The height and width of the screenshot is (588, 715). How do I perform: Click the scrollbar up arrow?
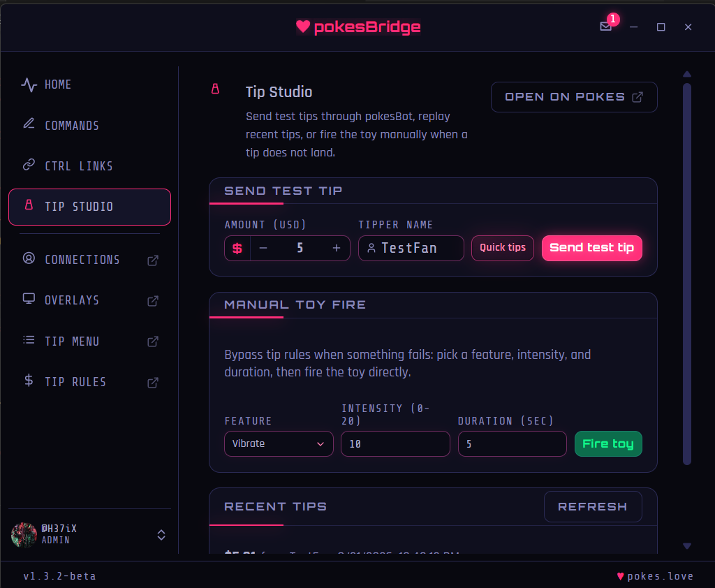tap(687, 74)
